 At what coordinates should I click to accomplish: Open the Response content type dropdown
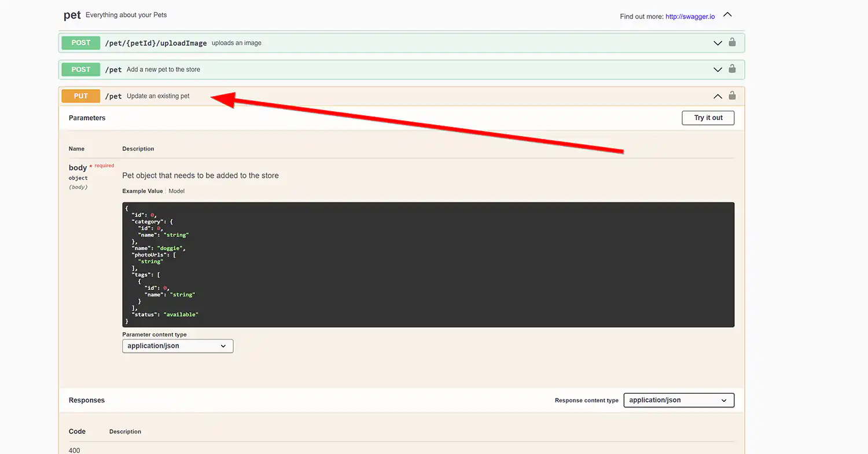tap(678, 400)
